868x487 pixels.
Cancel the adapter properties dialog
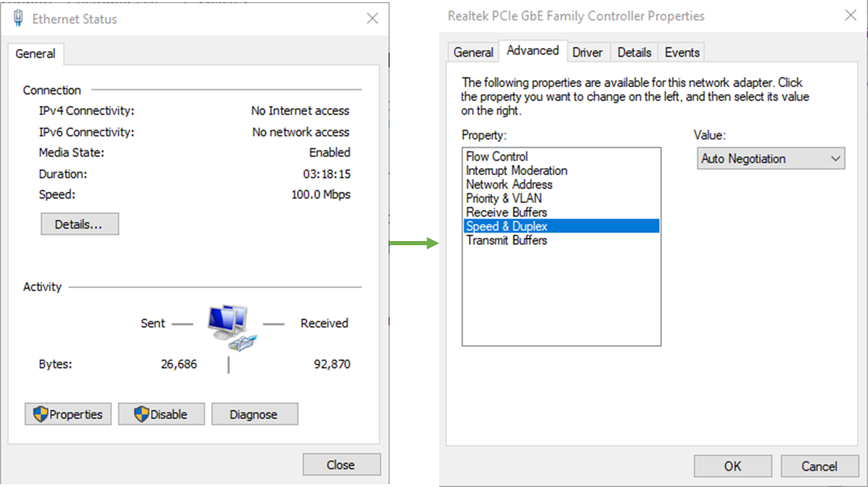point(819,466)
